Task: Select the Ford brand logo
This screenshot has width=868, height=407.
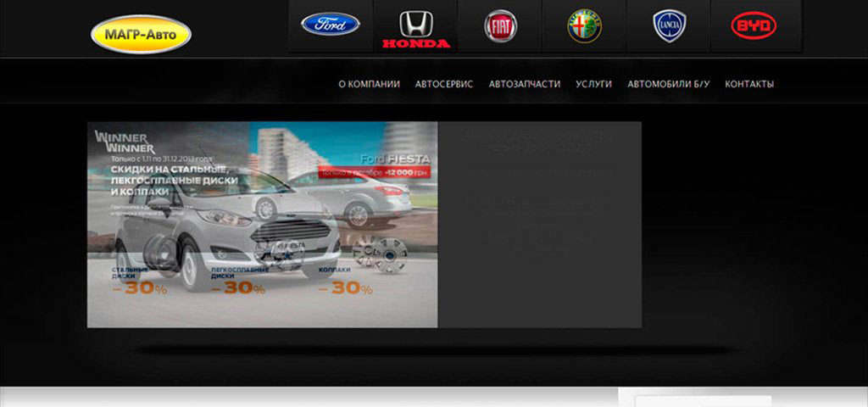Action: coord(331,25)
